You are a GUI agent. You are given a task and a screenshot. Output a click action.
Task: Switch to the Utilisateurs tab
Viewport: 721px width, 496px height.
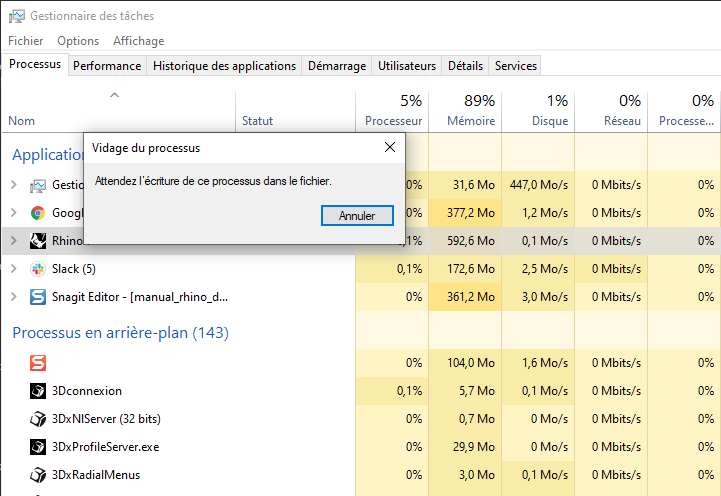tap(407, 66)
